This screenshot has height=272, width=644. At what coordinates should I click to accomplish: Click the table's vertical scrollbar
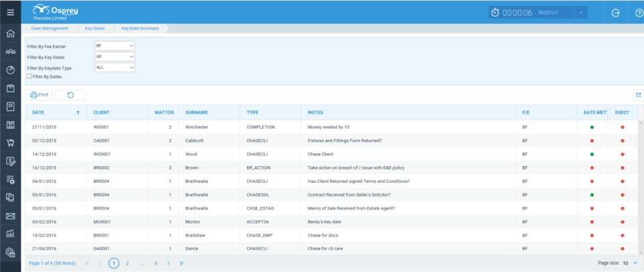tap(641, 188)
